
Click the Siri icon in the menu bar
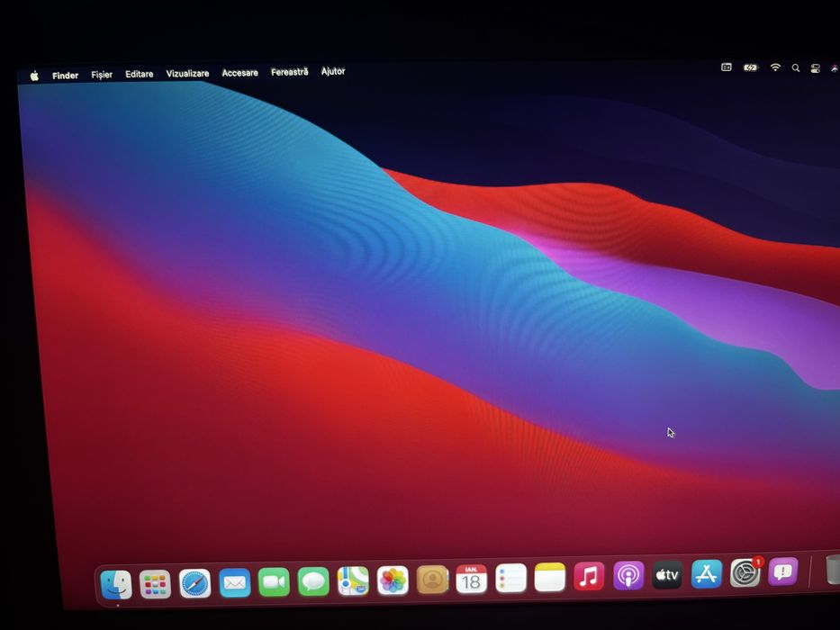tap(835, 68)
